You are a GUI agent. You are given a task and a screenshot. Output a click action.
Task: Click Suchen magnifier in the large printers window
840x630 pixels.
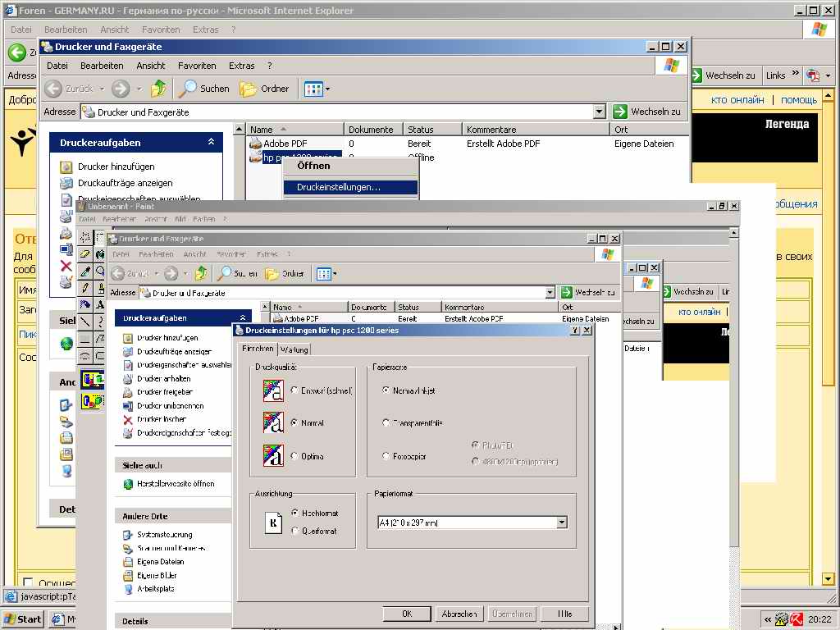[x=203, y=89]
